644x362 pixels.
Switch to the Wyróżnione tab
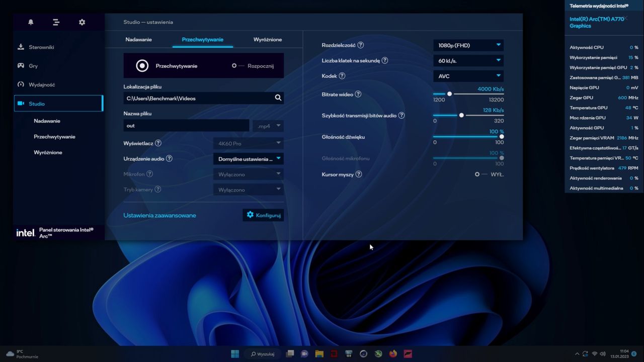[268, 40]
